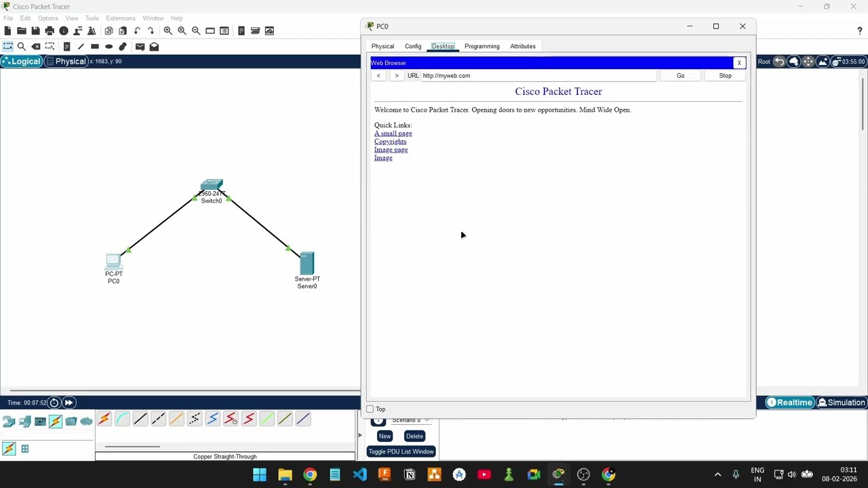The image size is (868, 488).
Task: Click Power Cycle Devices icon
Action: (x=54, y=403)
